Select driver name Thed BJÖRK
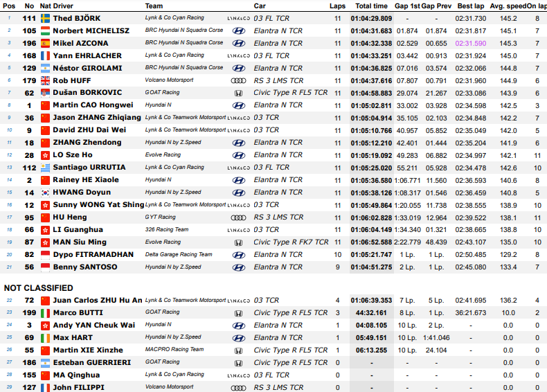547x392 pixels. [x=77, y=18]
